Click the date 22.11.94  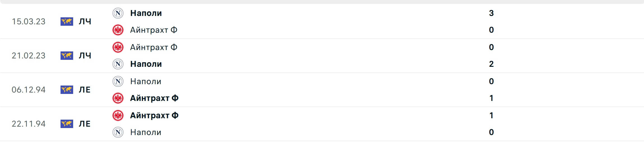coord(29,124)
